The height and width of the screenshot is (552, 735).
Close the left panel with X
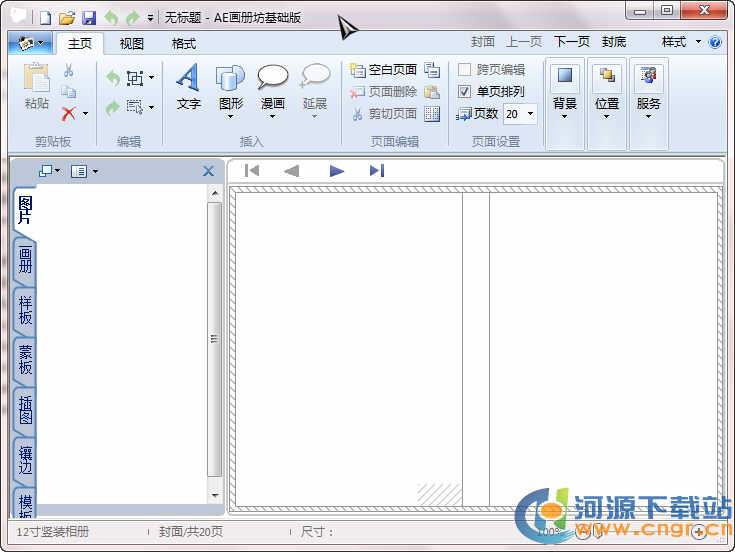[208, 171]
